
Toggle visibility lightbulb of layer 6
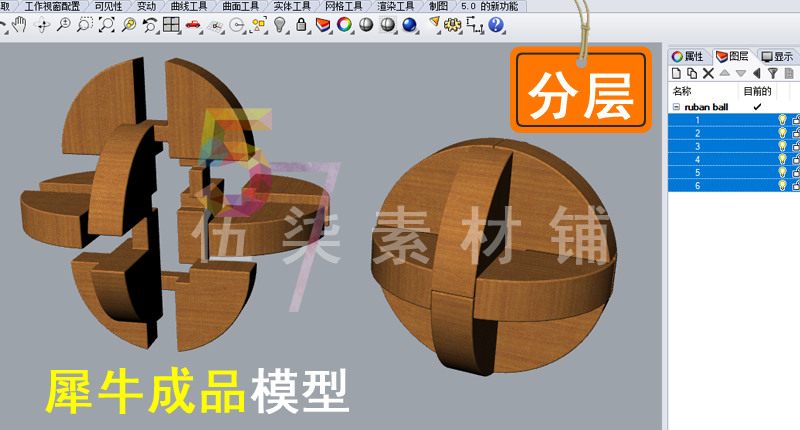click(x=782, y=186)
